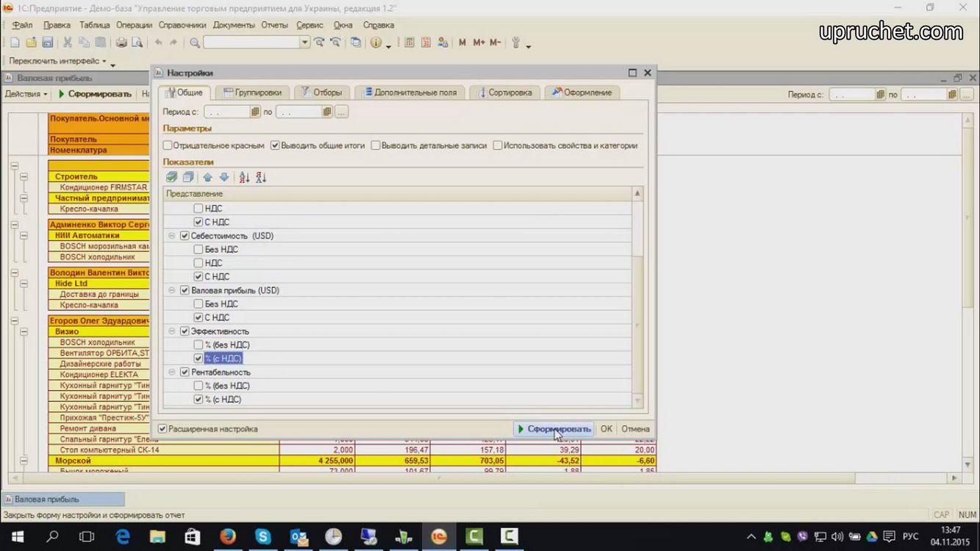Move indicator up with blue arrow
The height and width of the screenshot is (551, 980).
tap(207, 177)
